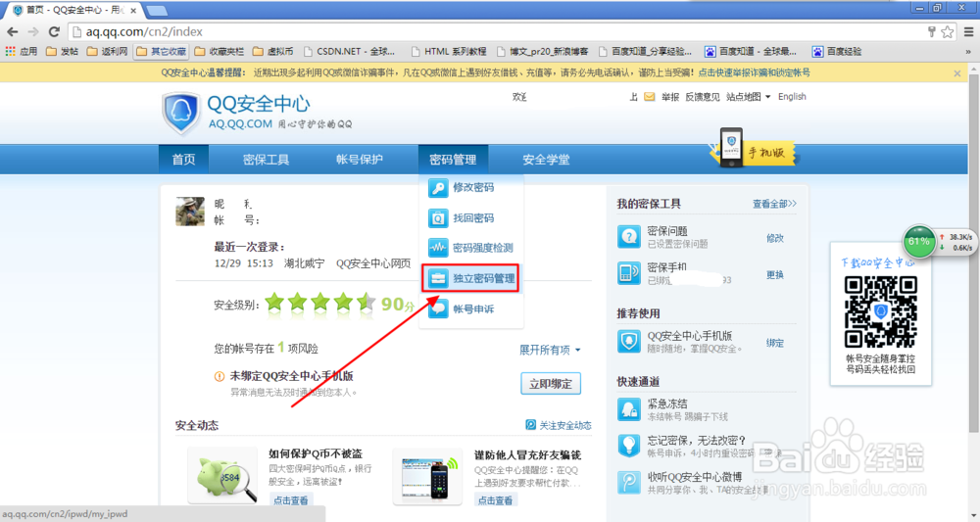Screen dimensions: 980x522
Task: Select 帐号申诉 menu entry
Action: (x=471, y=308)
